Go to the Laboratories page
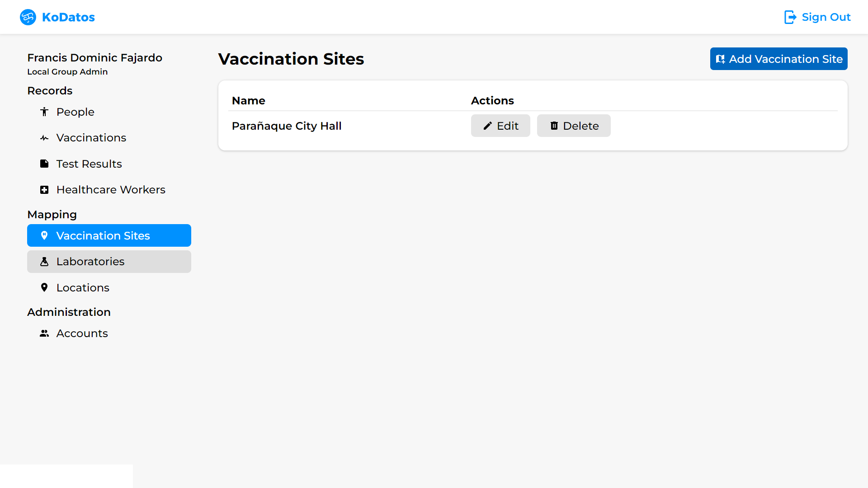 109,262
